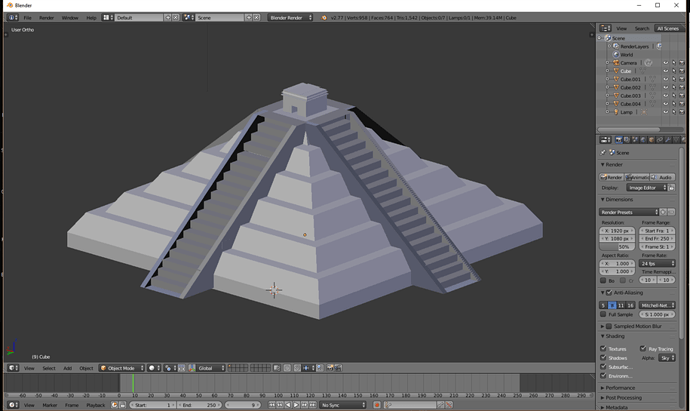The image size is (690, 411).
Task: Click the timeline record keyframe button
Action: pyautogui.click(x=377, y=405)
